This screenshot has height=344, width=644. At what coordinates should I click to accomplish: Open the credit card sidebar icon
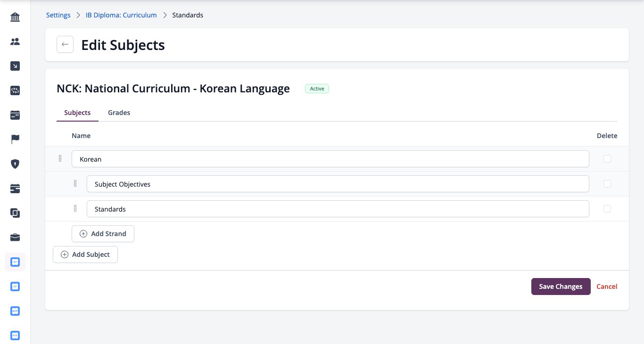tap(15, 188)
